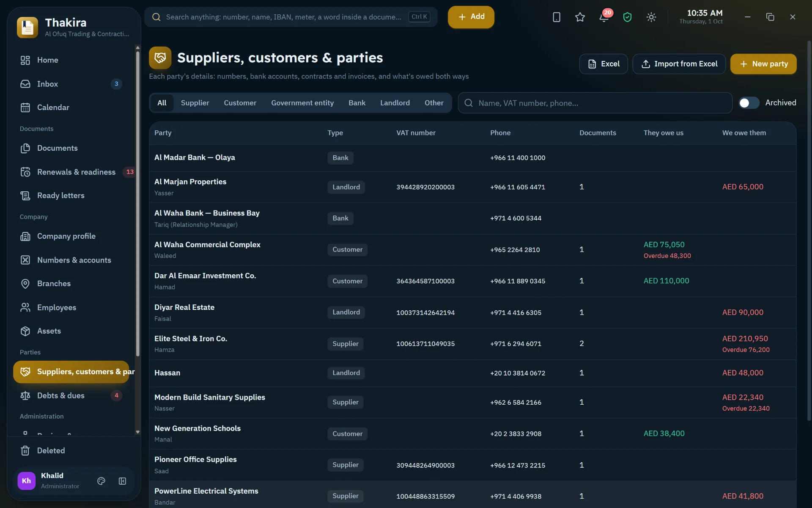Focus the global search anything box
This screenshot has height=508, width=812.
point(291,17)
